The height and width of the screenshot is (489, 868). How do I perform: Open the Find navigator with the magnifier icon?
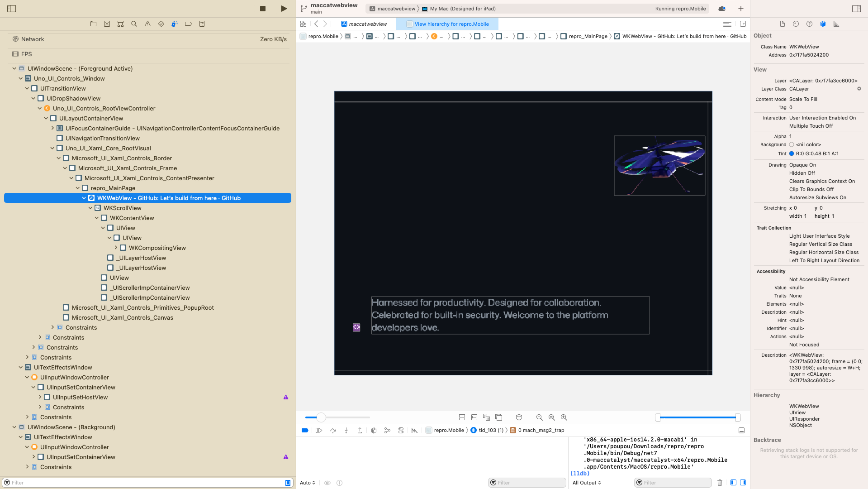[x=134, y=24]
